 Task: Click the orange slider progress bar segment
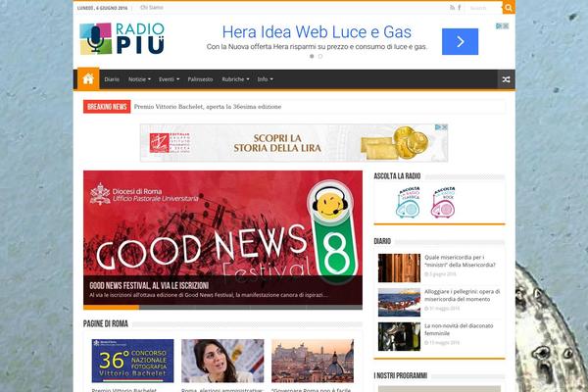point(111,307)
